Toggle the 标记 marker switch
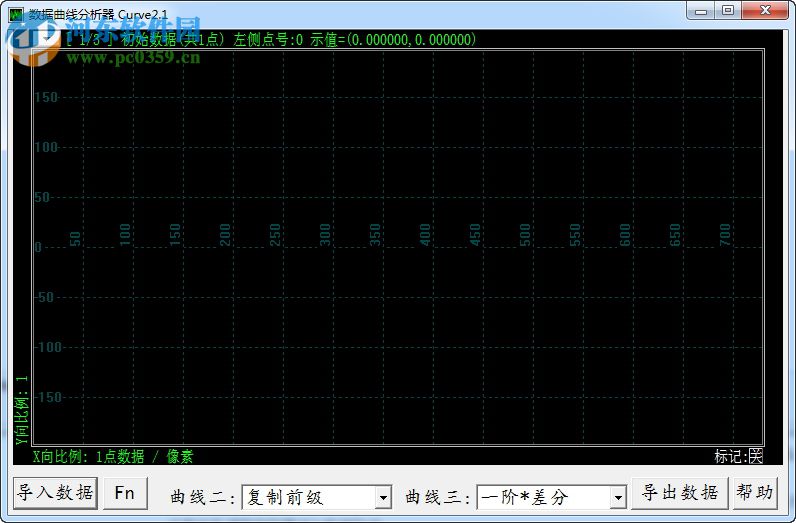 coord(756,456)
